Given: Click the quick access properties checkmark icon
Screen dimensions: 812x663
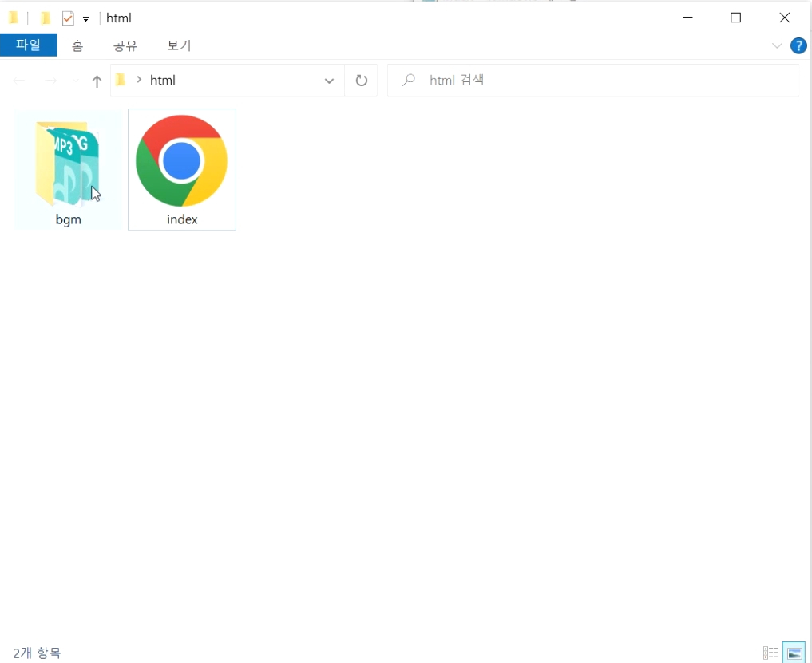Looking at the screenshot, I should click(x=68, y=18).
